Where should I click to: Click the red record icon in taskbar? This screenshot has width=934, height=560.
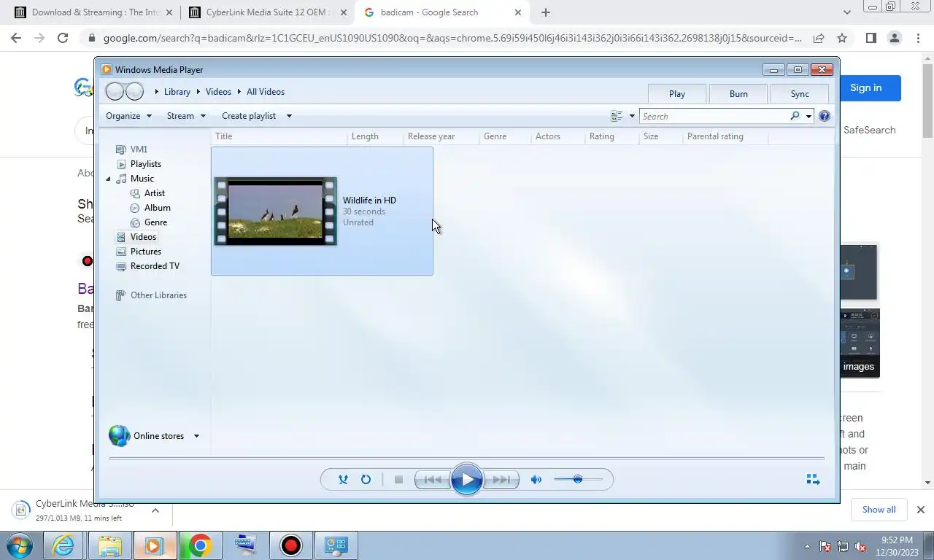290,545
